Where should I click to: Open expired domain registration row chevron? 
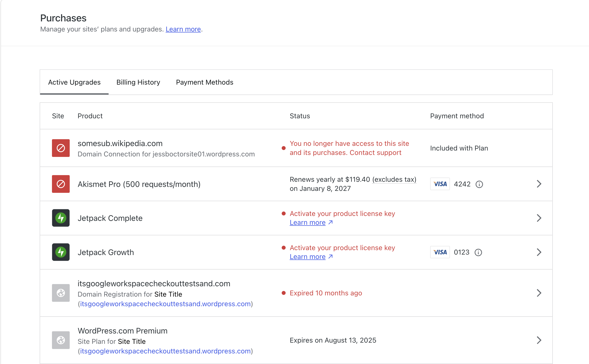tap(539, 293)
